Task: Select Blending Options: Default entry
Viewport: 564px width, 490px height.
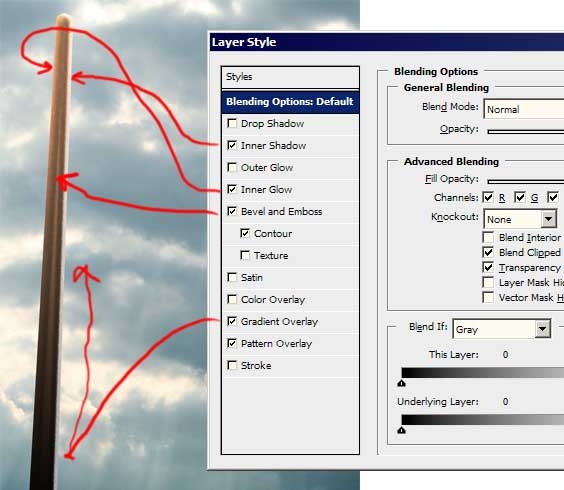Action: coord(290,102)
